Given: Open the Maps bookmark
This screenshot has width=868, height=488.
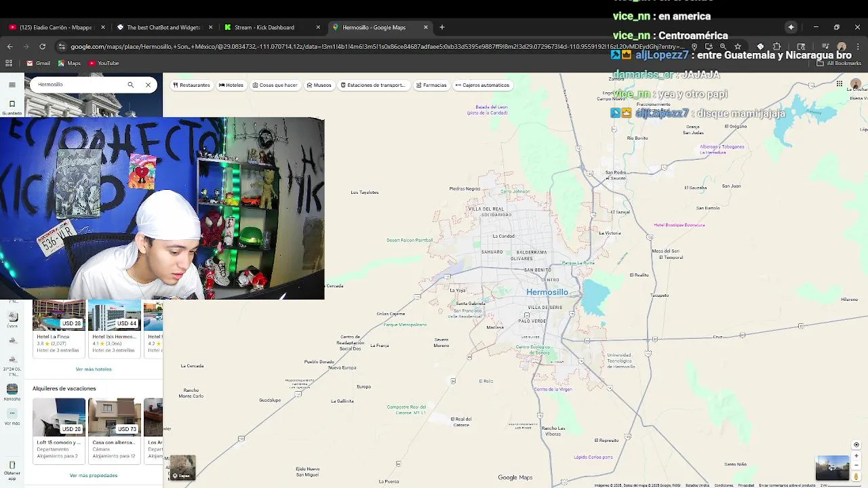Looking at the screenshot, I should coord(69,63).
